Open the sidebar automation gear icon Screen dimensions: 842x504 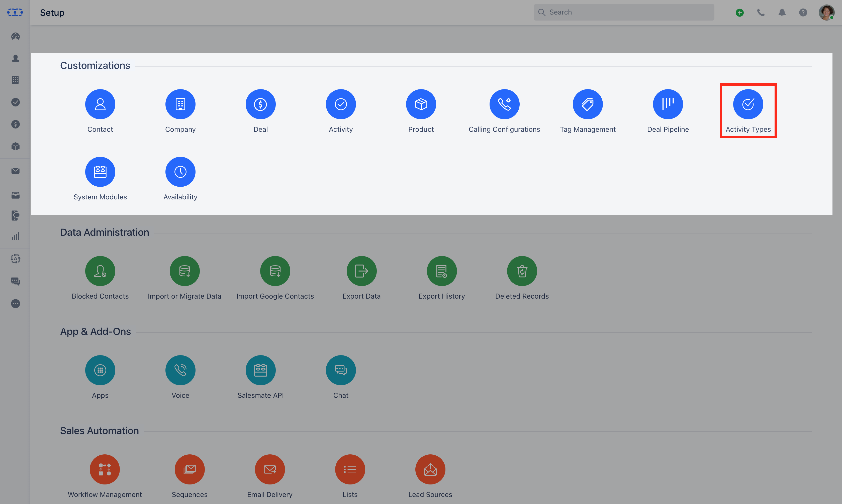[15, 259]
